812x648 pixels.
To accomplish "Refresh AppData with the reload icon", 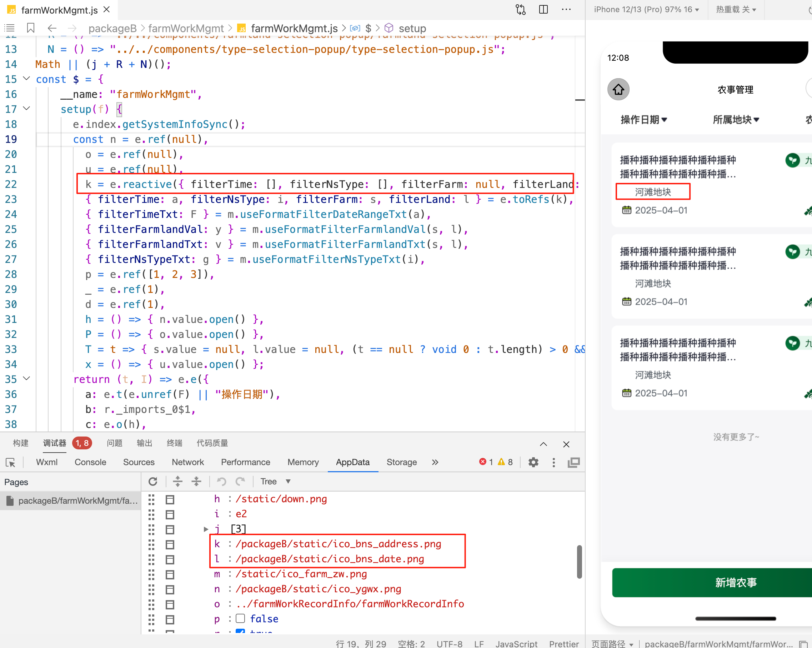I will 153,482.
